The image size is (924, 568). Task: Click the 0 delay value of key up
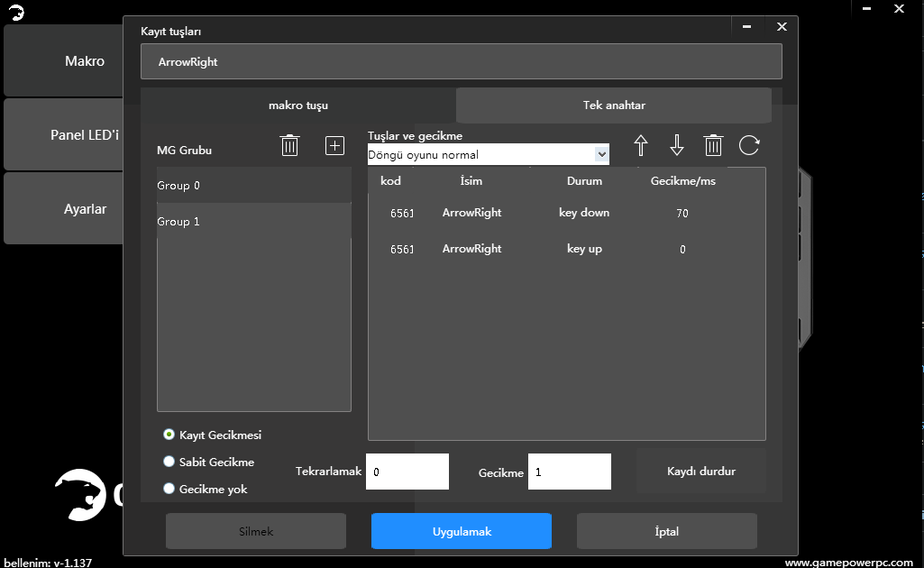click(x=682, y=249)
